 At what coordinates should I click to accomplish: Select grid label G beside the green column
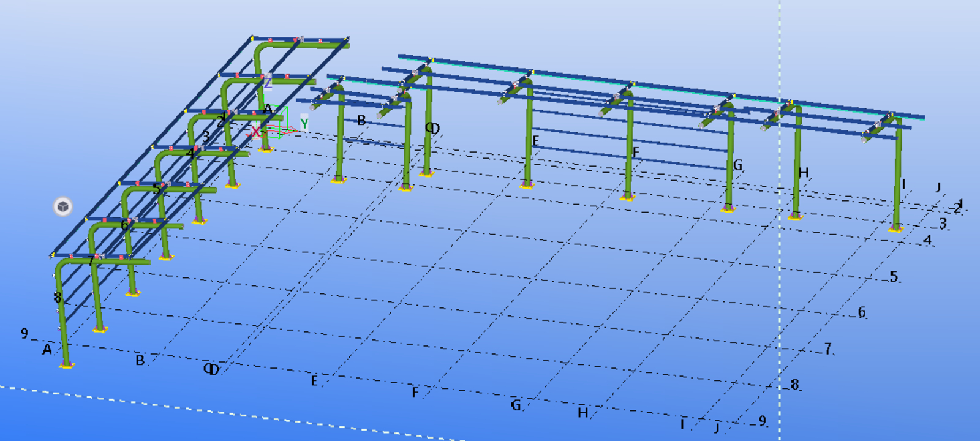(737, 165)
